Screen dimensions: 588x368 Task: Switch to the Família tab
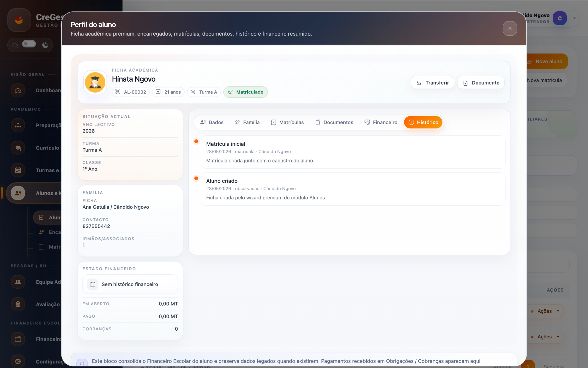pos(247,122)
